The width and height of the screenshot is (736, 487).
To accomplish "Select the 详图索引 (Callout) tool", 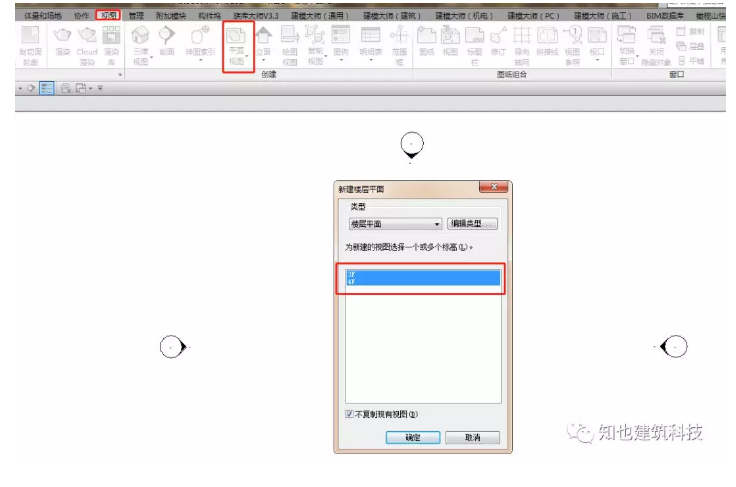I will (199, 41).
